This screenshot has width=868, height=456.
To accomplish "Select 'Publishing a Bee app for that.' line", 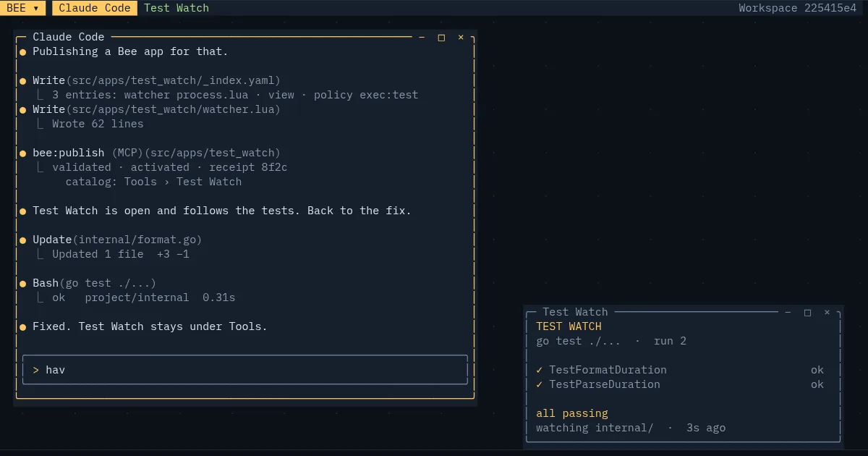I will coord(130,51).
